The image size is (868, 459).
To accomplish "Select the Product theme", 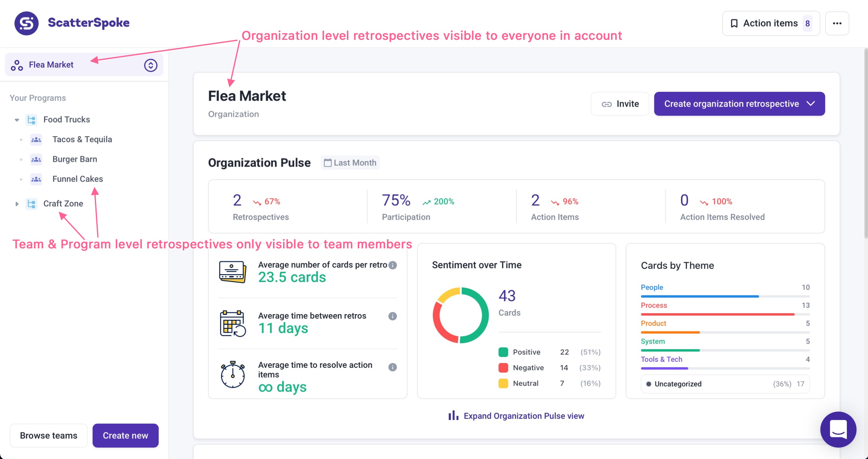I will (653, 323).
